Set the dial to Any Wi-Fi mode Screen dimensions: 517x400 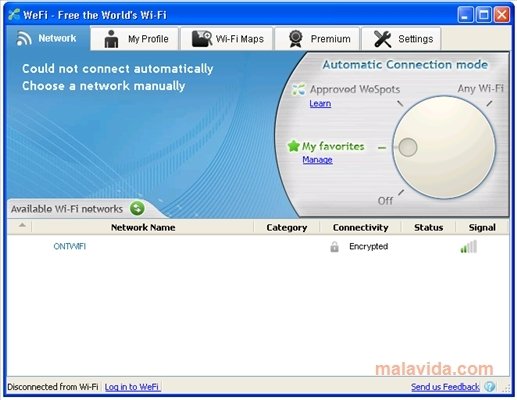480,89
